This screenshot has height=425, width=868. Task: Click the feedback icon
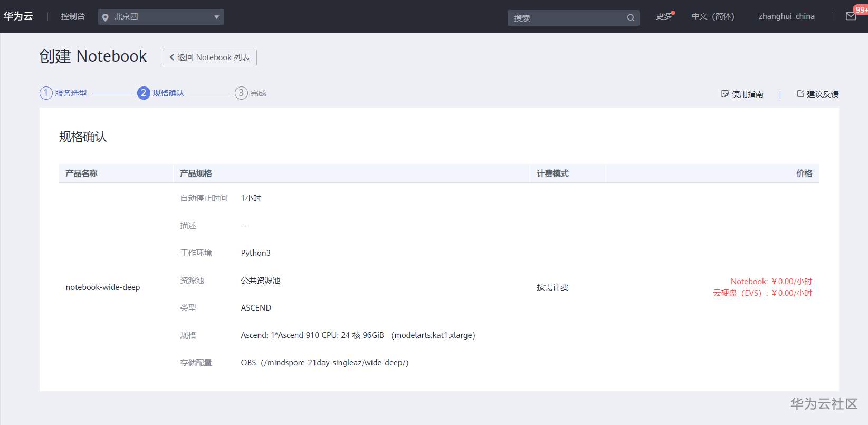[x=800, y=94]
